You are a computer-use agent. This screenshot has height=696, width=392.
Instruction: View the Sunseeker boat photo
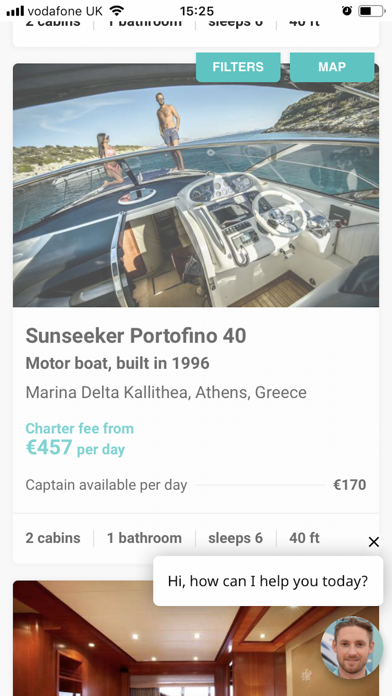click(196, 185)
